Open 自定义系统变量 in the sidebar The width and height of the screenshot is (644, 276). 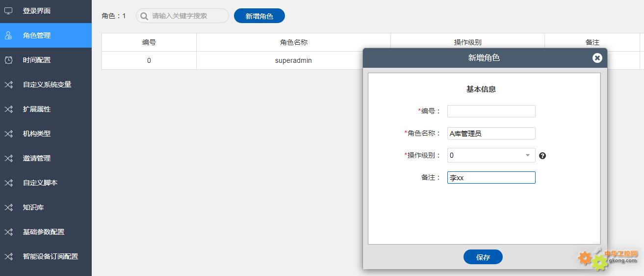[46, 84]
